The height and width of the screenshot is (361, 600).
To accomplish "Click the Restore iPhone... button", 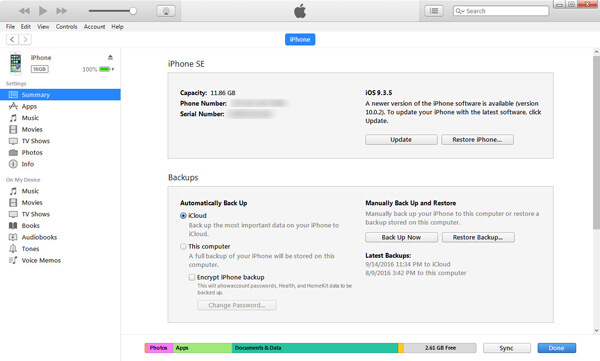I will [477, 140].
